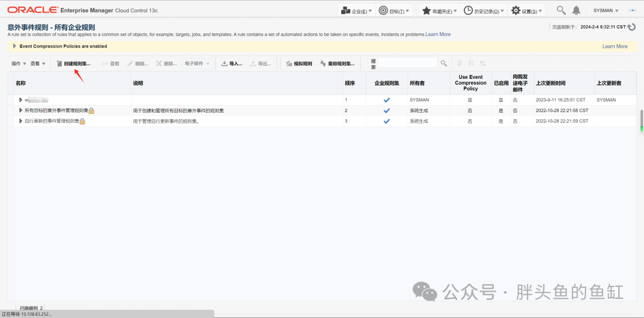This screenshot has height=318, width=644.
Task: Open the 设置 (Setup) menu
Action: pyautogui.click(x=527, y=11)
